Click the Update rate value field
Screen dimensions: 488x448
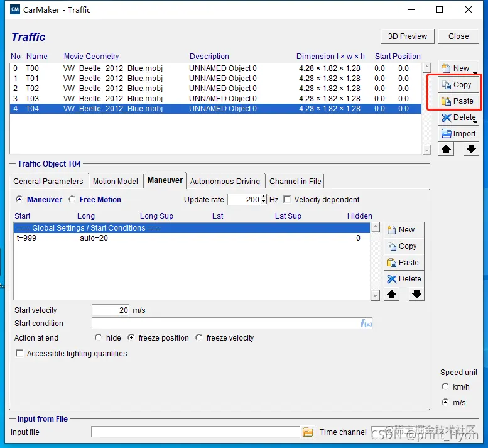(244, 200)
